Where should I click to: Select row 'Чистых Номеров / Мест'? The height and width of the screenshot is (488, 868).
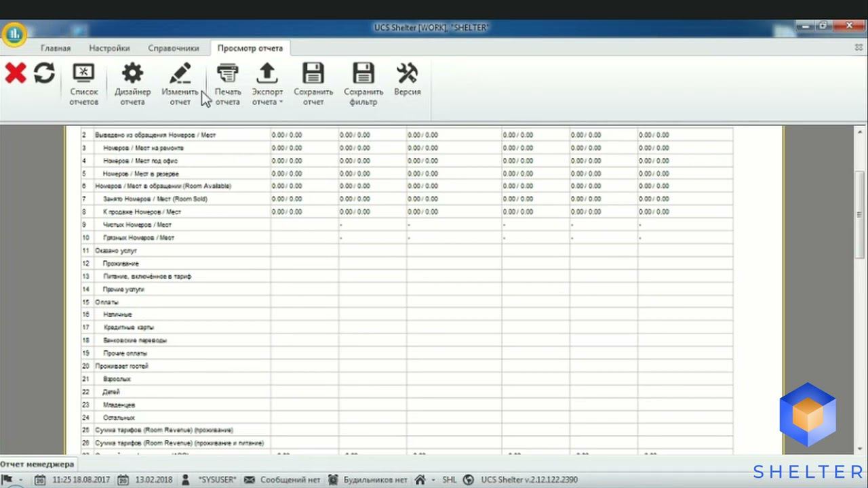tap(407, 225)
